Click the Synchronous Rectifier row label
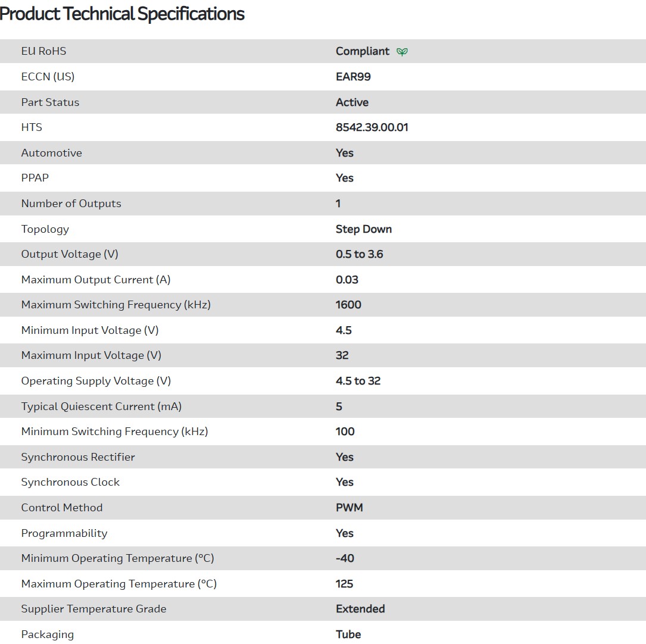Image resolution: width=646 pixels, height=644 pixels. 78,457
